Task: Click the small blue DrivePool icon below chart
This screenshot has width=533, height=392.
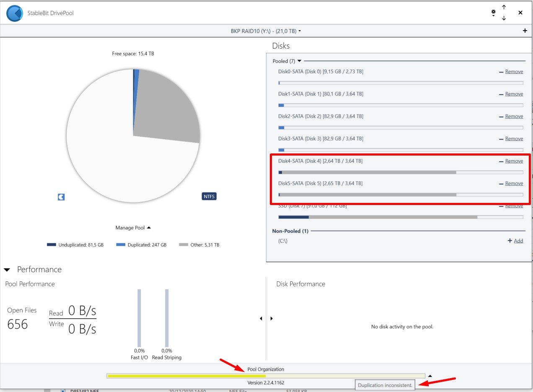Action: pyautogui.click(x=61, y=197)
